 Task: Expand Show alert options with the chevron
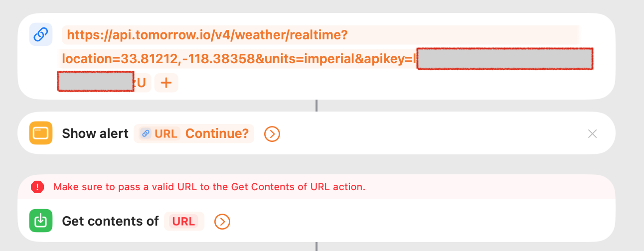tap(272, 133)
